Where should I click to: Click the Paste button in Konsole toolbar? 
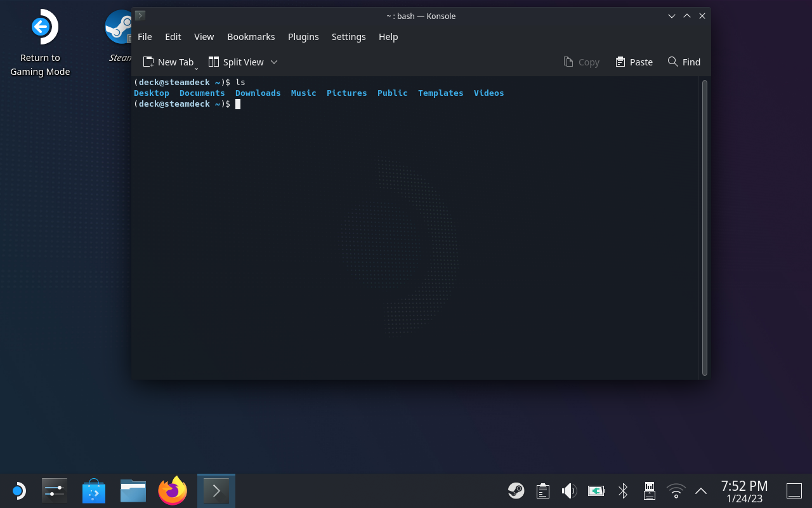[x=634, y=62]
